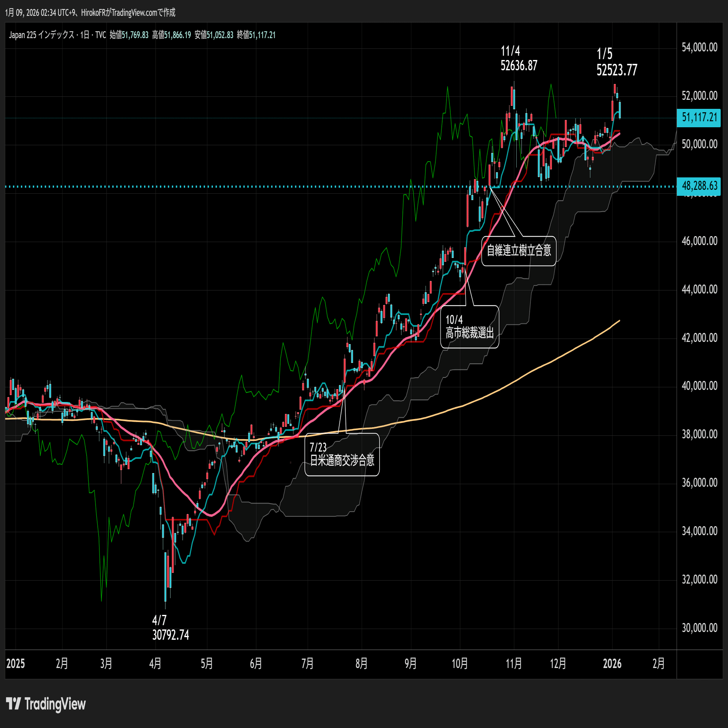Image resolution: width=728 pixels, height=728 pixels.
Task: Select the 高値51,866.19 high value
Action: pyautogui.click(x=171, y=35)
